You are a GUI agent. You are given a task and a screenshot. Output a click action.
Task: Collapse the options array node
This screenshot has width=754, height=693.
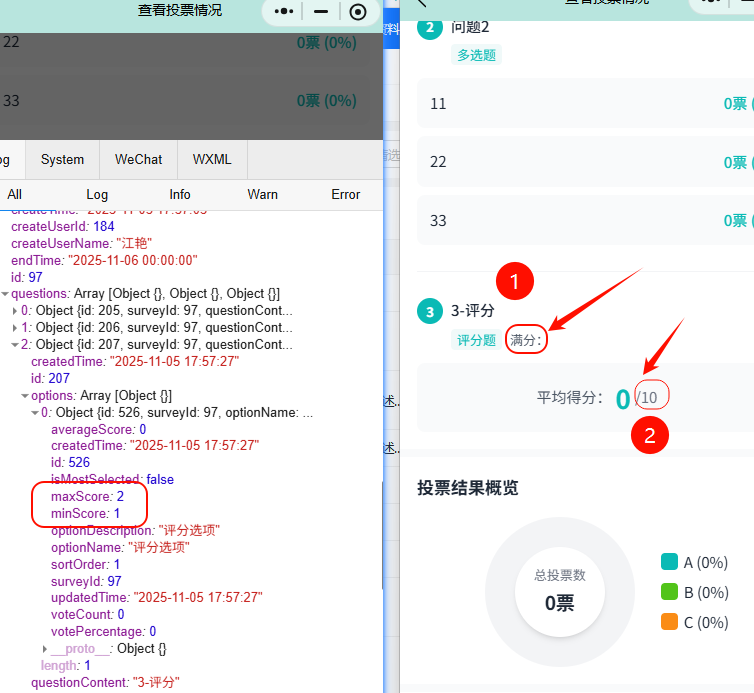tap(25, 395)
